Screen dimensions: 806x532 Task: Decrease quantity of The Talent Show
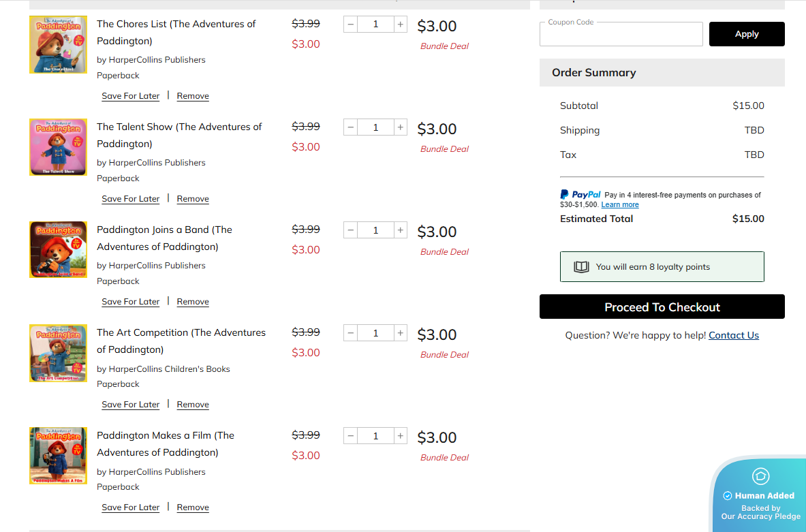click(x=351, y=127)
